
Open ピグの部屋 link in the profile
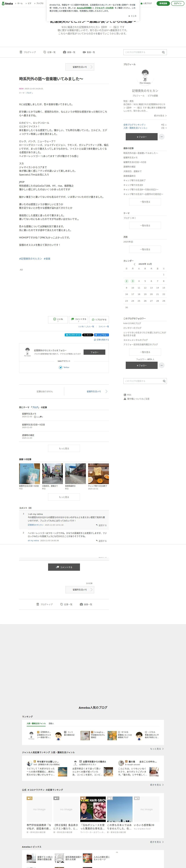pos(153,96)
